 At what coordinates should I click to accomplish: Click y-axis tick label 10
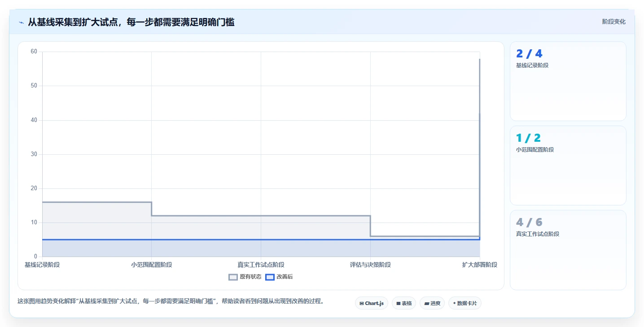pyautogui.click(x=34, y=222)
